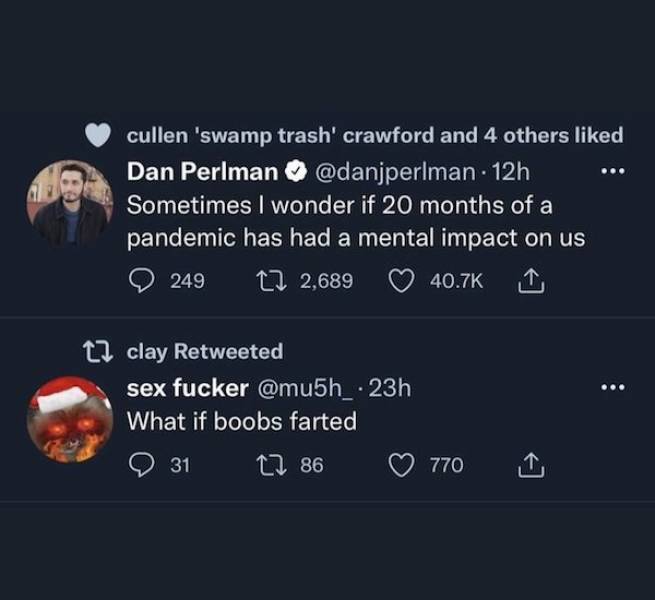Screen dimensions: 655x600
Task: Open the "What if boobs farted" tweet text
Action: coord(241,421)
